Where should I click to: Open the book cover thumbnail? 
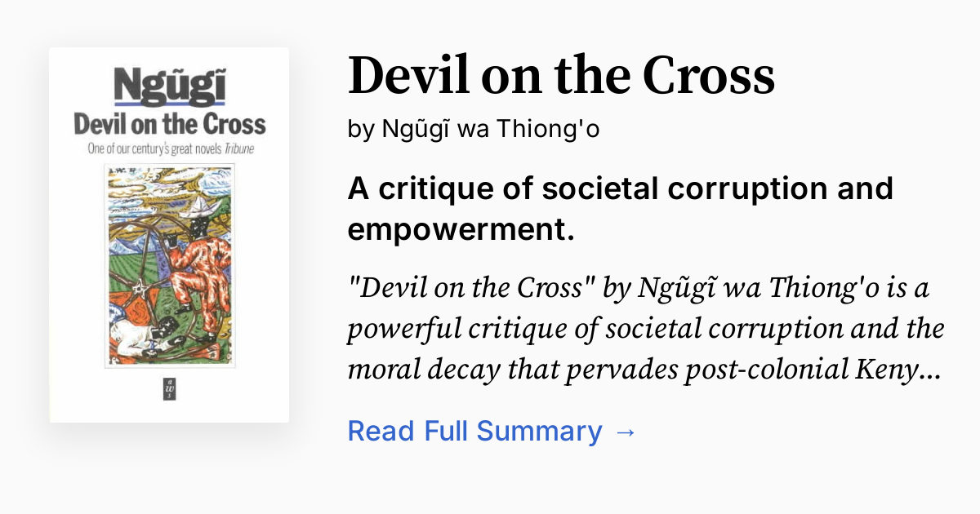(x=169, y=235)
